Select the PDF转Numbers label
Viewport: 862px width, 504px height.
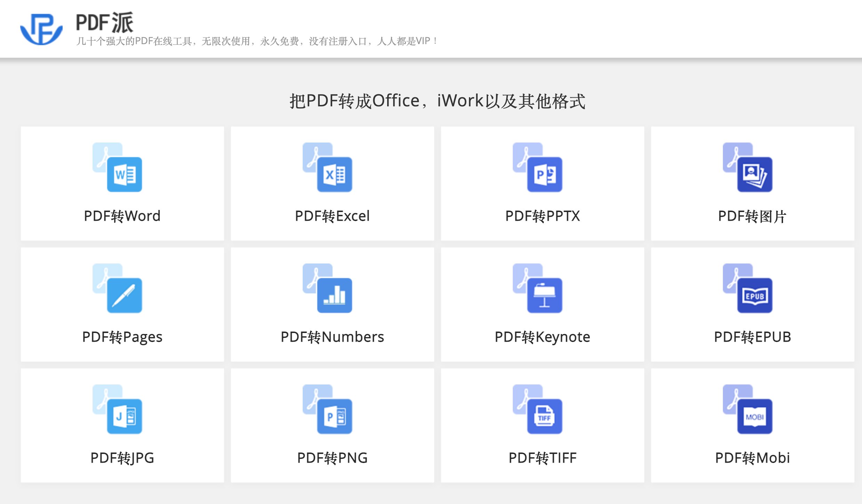[x=332, y=337]
